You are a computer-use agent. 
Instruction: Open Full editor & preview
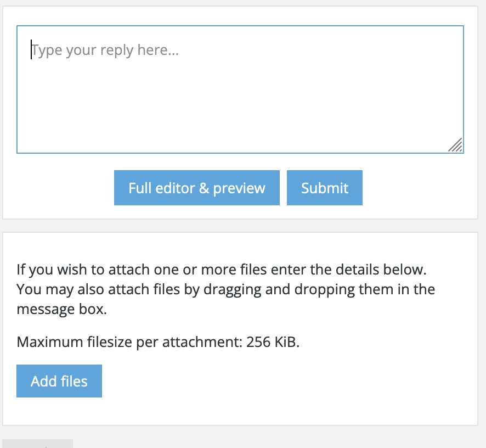196,188
